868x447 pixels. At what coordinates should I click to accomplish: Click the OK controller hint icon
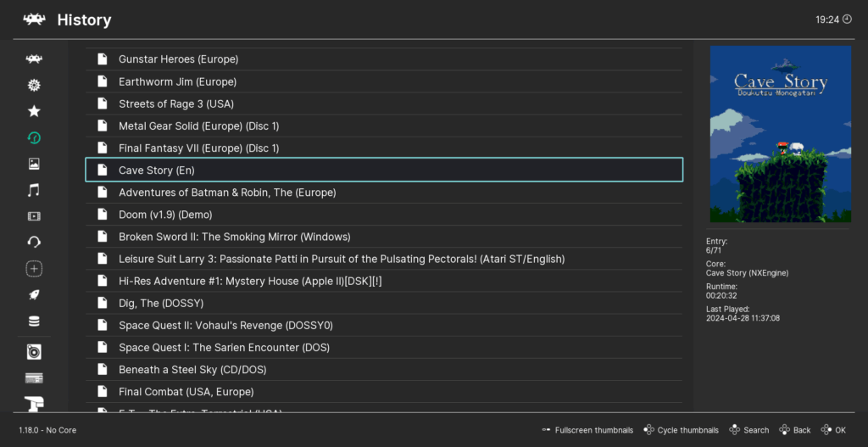pyautogui.click(x=826, y=430)
